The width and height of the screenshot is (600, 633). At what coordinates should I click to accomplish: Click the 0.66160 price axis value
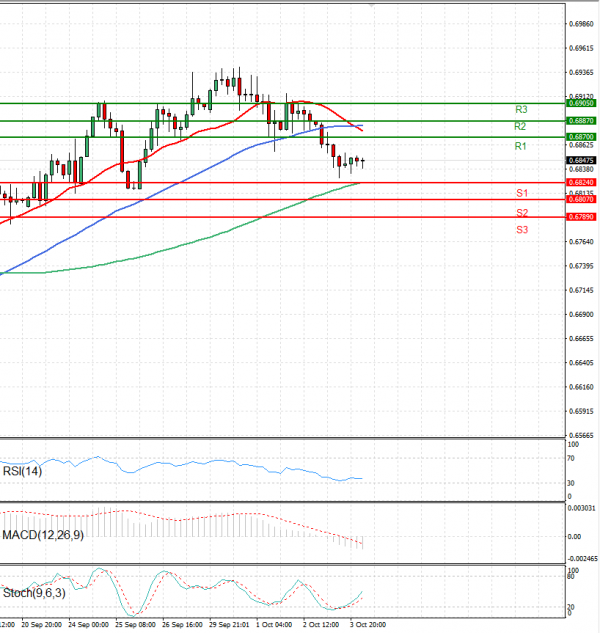pyautogui.click(x=581, y=387)
